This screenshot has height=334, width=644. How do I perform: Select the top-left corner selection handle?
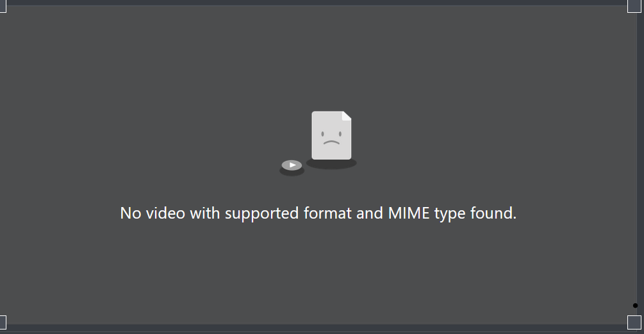[3, 6]
